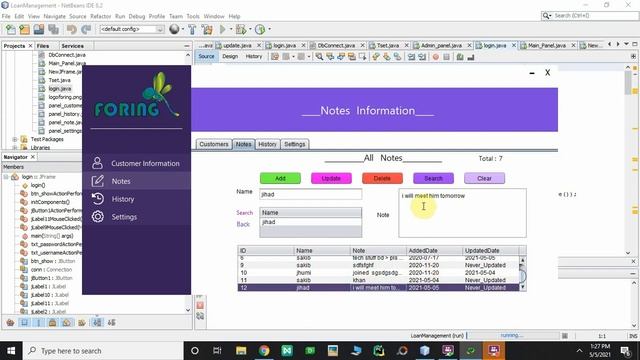Collapse the login :: JFrame navigator node

[x=6, y=177]
